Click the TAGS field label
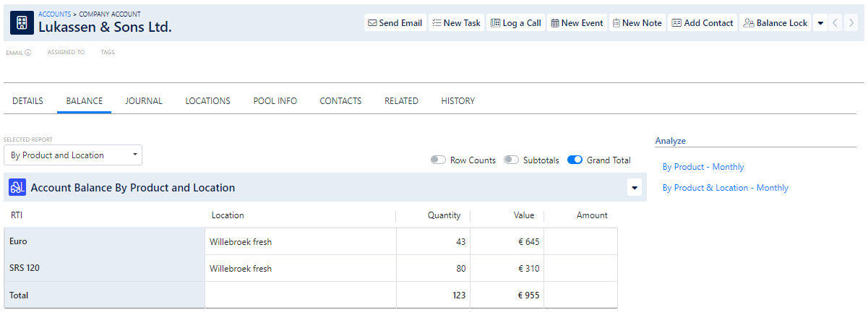Image resolution: width=868 pixels, height=315 pixels. pyautogui.click(x=108, y=52)
